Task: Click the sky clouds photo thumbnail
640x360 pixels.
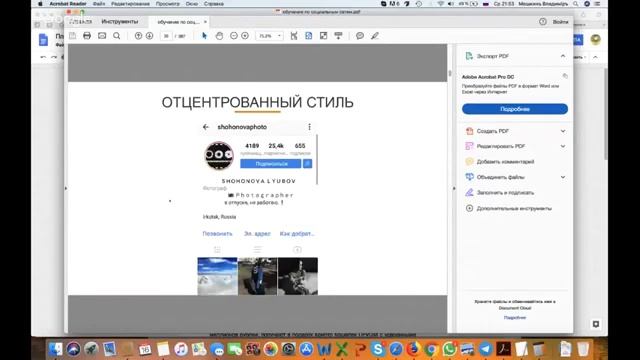Action: click(x=218, y=276)
